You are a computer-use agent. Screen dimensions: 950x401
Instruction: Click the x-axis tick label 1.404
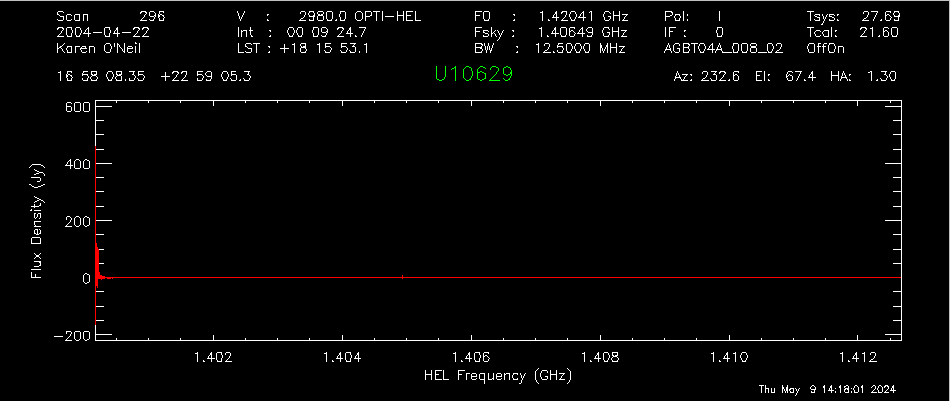click(x=342, y=358)
